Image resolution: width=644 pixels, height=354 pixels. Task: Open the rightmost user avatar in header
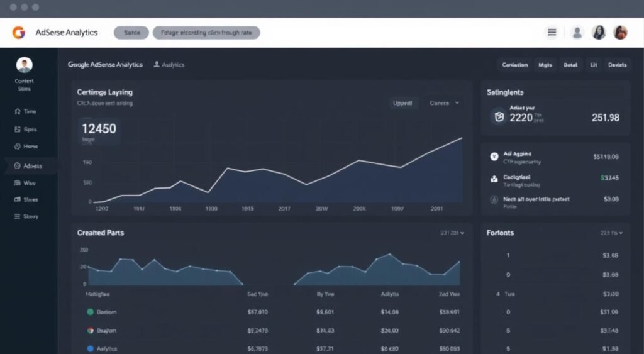pyautogui.click(x=620, y=33)
